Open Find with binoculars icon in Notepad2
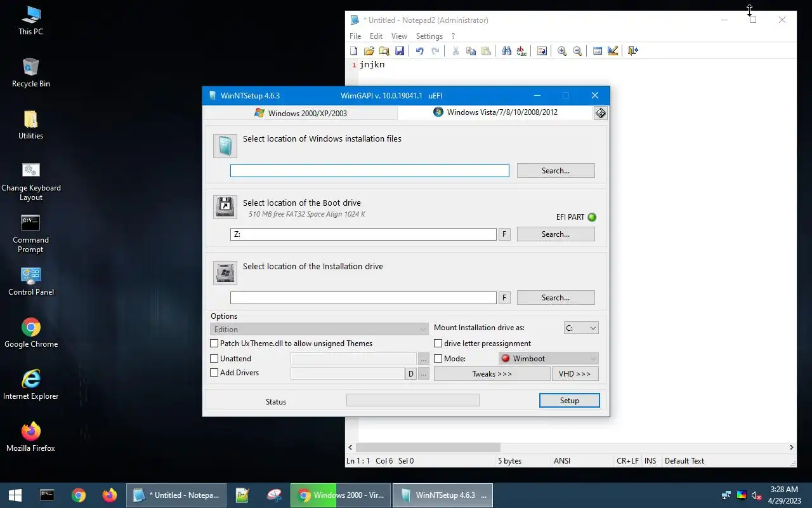812x508 pixels. coord(506,51)
